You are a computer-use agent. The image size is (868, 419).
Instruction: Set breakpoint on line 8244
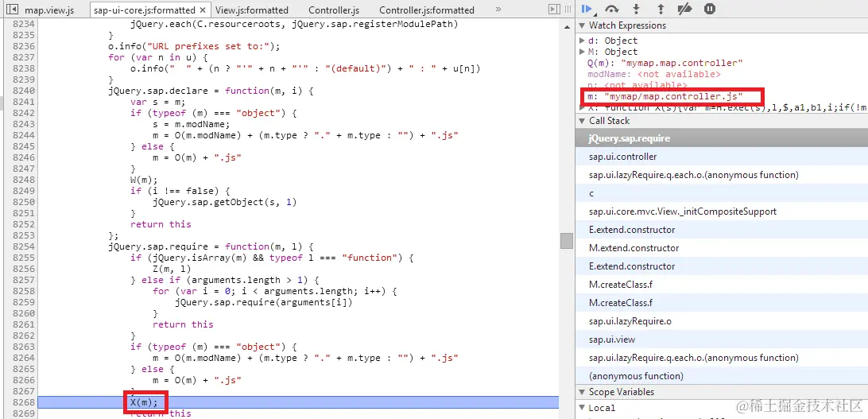pyautogui.click(x=23, y=135)
